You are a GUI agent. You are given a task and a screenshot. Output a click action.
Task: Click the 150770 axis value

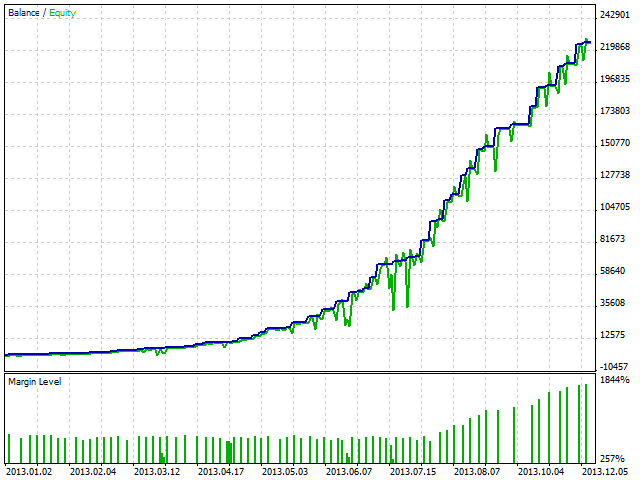(x=615, y=143)
